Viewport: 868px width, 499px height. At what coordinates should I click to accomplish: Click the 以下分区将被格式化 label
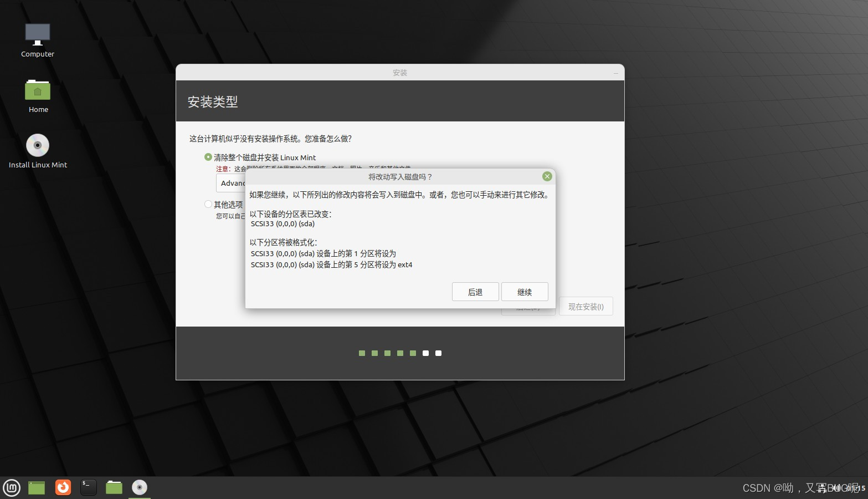[283, 242]
